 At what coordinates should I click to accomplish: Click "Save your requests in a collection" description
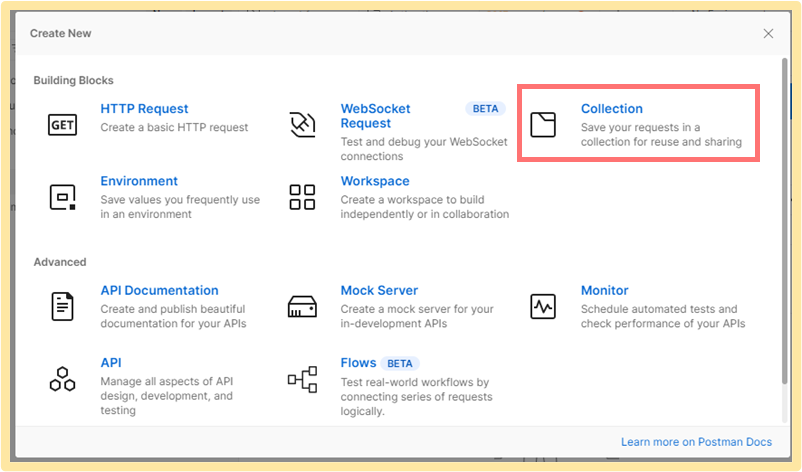point(661,134)
